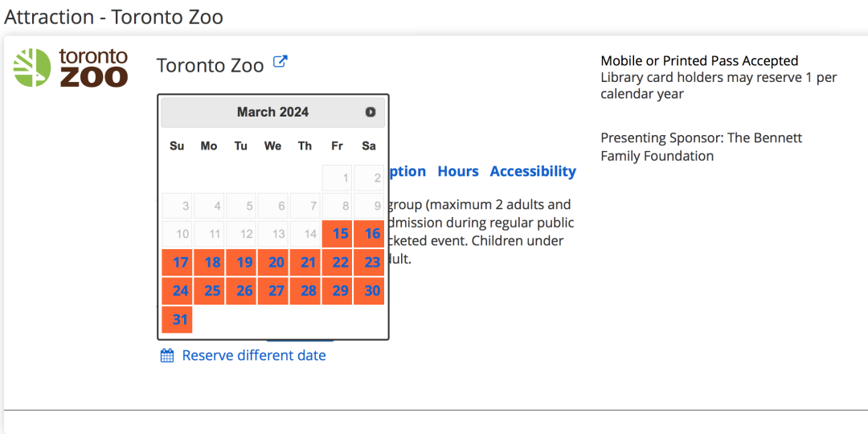This screenshot has width=868, height=434.
Task: Pick March 16 in the date picker
Action: point(370,234)
